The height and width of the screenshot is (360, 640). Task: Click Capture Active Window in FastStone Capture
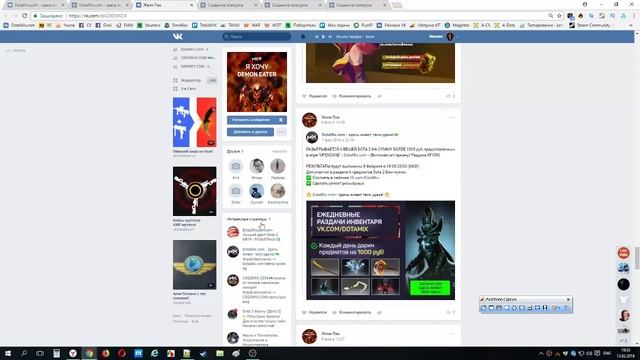(491, 307)
